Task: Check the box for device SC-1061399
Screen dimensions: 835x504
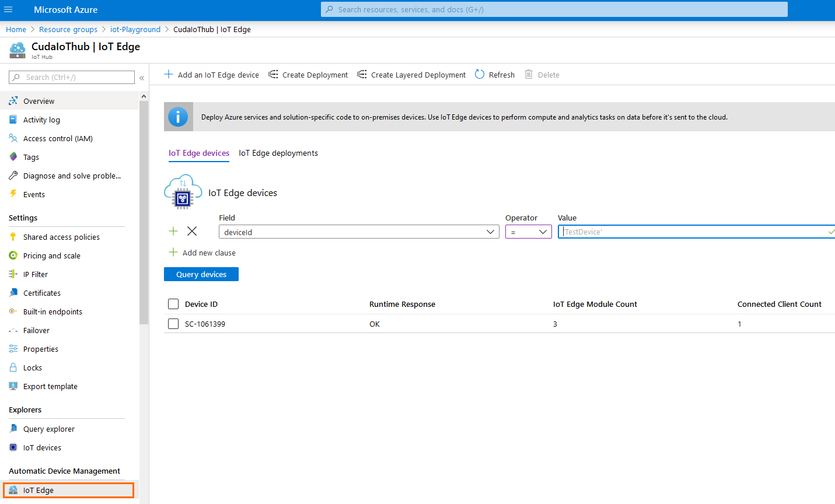Action: click(x=173, y=324)
